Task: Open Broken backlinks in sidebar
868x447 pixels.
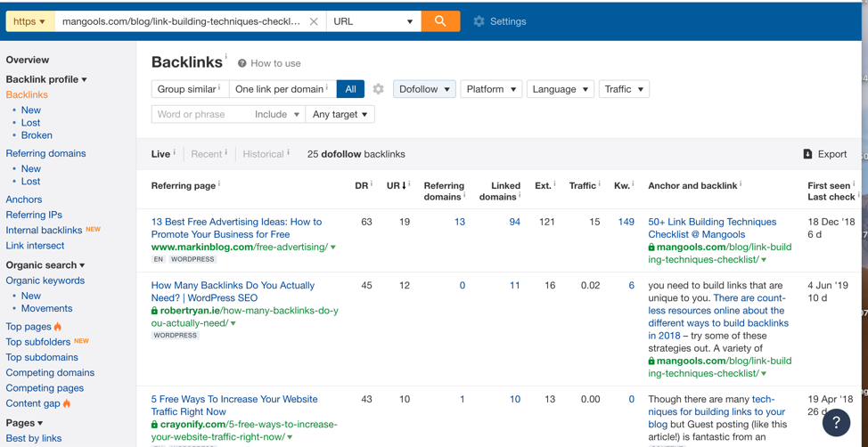Action: [x=37, y=135]
